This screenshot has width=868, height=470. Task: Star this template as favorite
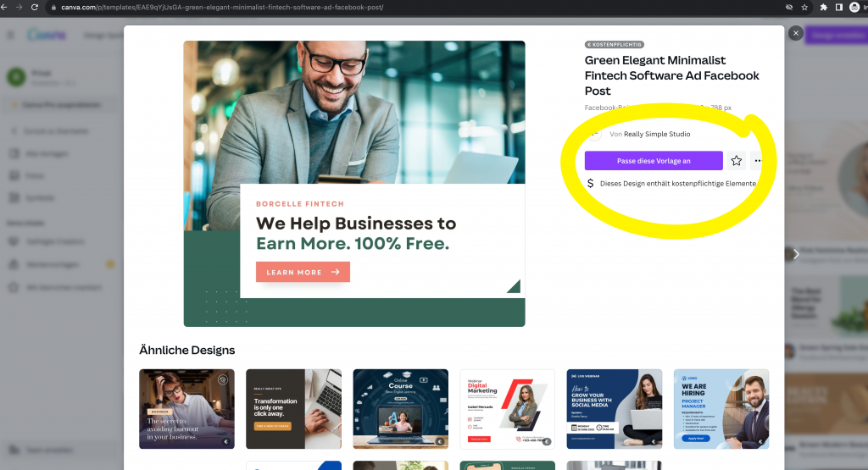[x=737, y=161]
